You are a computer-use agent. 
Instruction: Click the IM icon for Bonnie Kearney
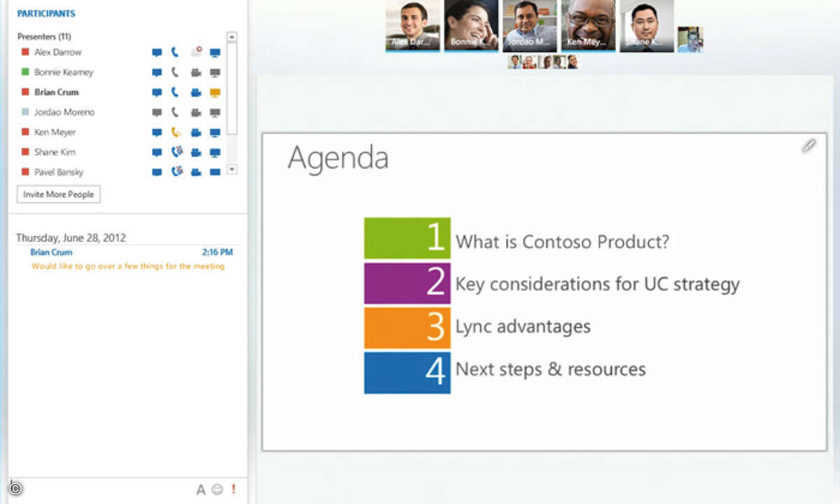coord(157,72)
